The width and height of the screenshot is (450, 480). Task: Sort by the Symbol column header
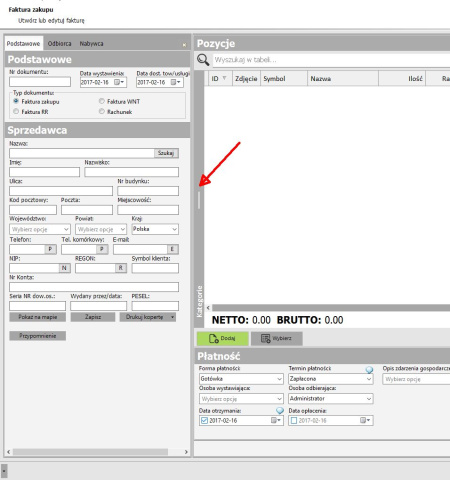point(284,79)
